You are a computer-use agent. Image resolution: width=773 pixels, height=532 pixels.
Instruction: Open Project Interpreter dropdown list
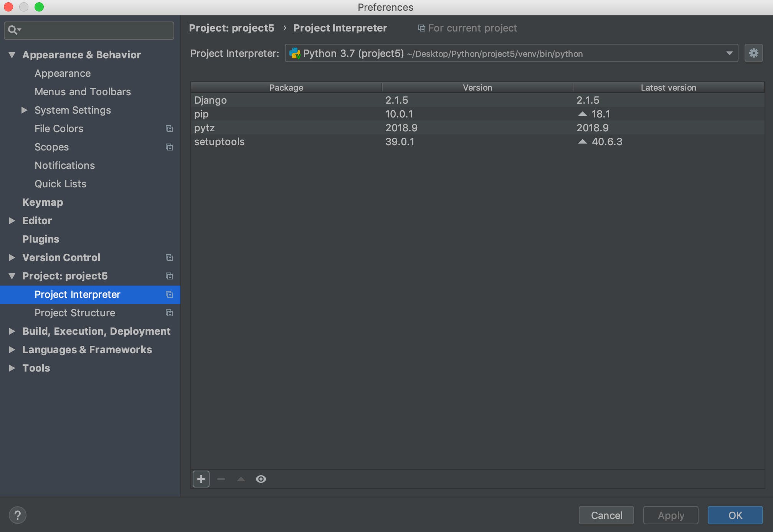pyautogui.click(x=729, y=53)
